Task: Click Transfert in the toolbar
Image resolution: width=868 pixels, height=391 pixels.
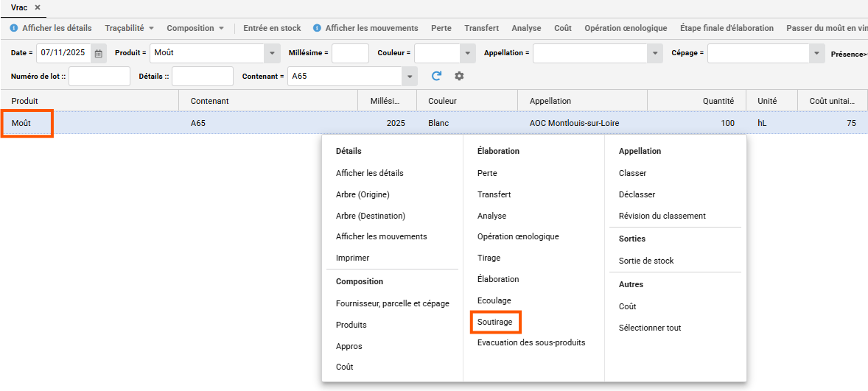Action: [482, 28]
